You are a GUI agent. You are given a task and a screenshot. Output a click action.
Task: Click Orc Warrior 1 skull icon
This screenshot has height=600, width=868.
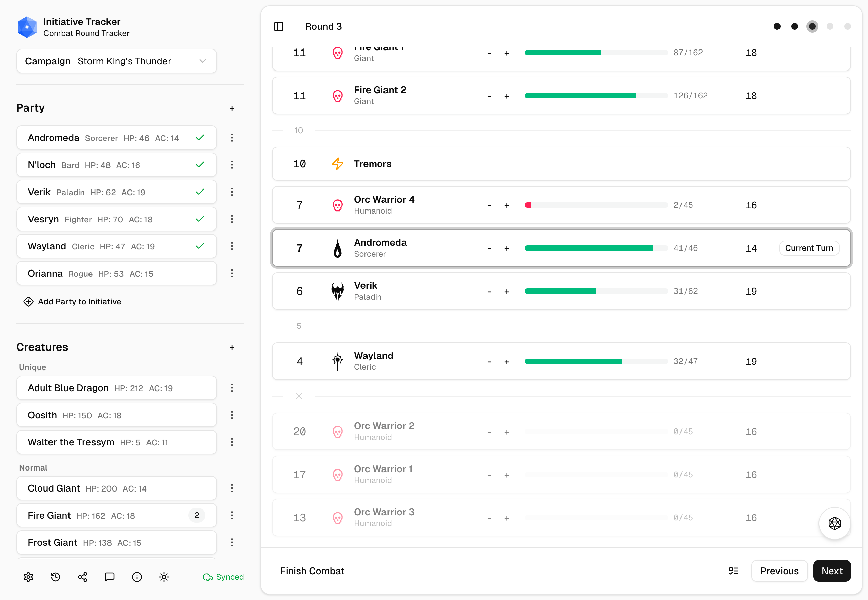[338, 475]
